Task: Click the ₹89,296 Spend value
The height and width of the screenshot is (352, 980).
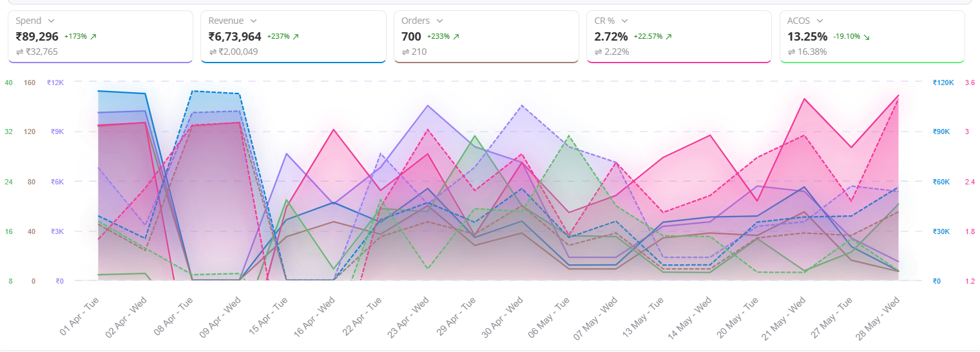Action: click(x=37, y=37)
